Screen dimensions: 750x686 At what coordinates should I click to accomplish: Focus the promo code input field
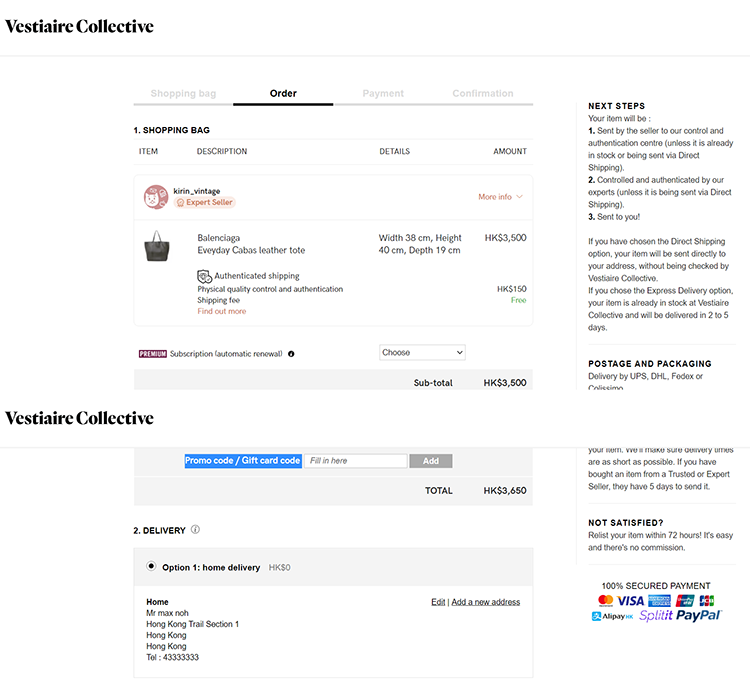[x=355, y=461]
